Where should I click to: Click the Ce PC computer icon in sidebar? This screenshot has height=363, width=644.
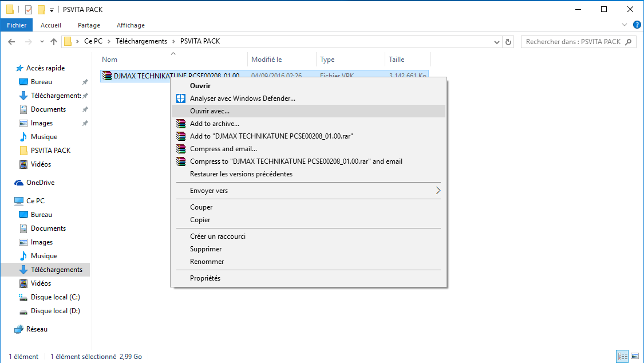19,201
